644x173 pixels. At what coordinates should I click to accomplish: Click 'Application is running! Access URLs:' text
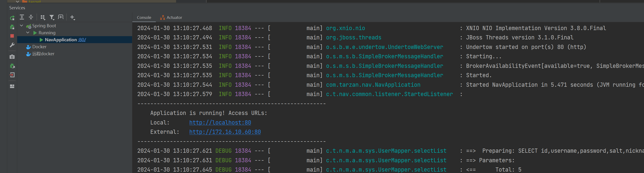[x=208, y=113]
